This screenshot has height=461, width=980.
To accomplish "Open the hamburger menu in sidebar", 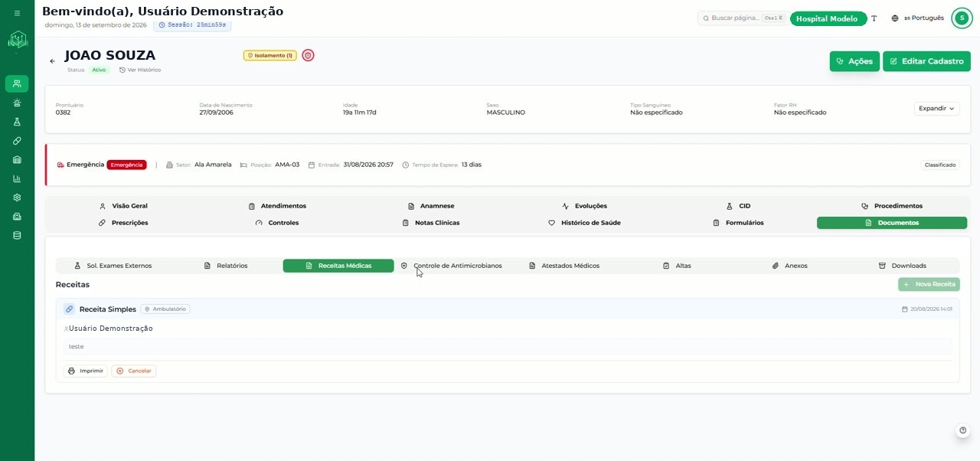I will point(17,13).
